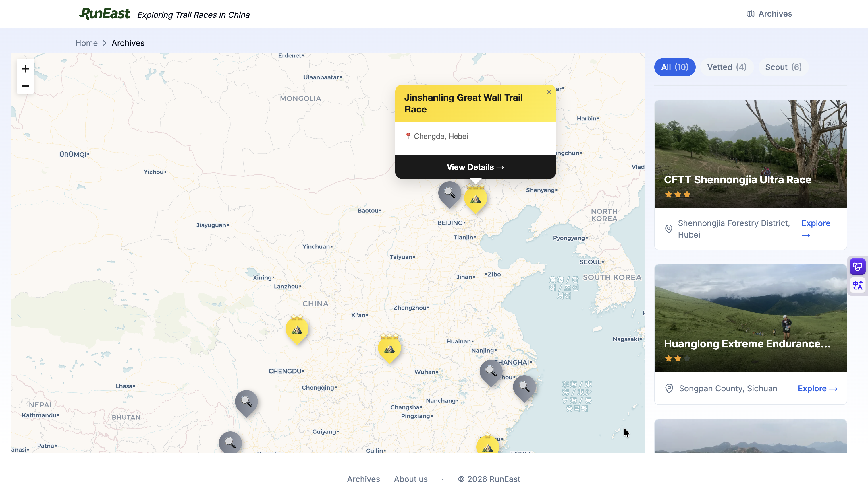Close the Jinshanling race popup
The width and height of the screenshot is (868, 494).
click(549, 92)
